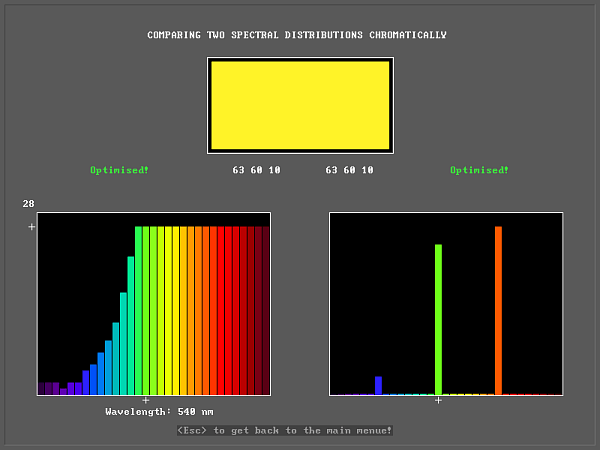Click the right green 'Optimised!' label
The image size is (600, 450).
click(479, 170)
